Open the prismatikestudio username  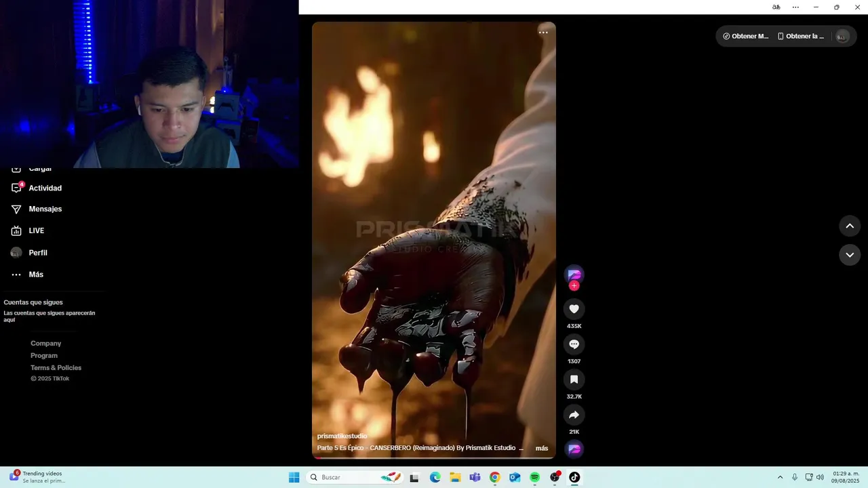point(342,436)
